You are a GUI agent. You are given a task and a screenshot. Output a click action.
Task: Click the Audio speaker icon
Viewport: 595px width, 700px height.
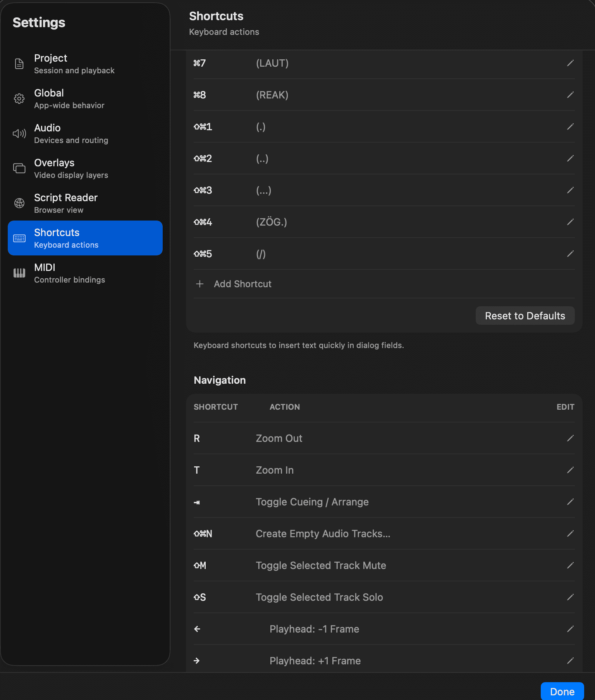tap(19, 133)
